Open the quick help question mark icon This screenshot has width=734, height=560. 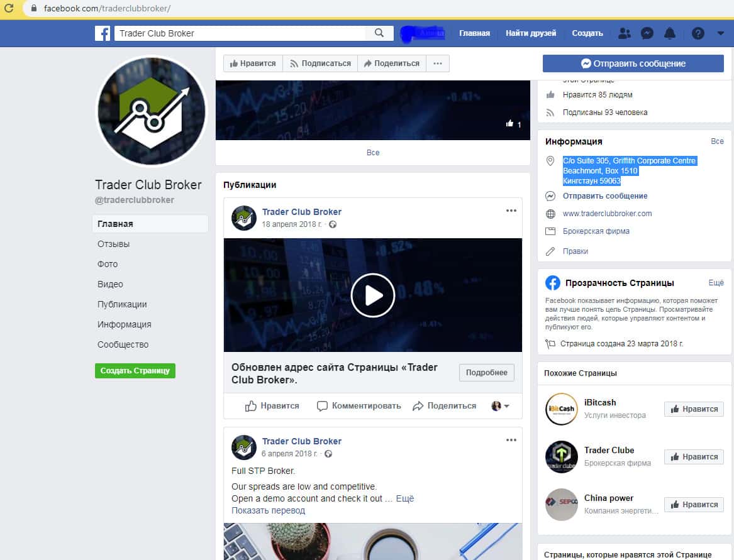698,33
